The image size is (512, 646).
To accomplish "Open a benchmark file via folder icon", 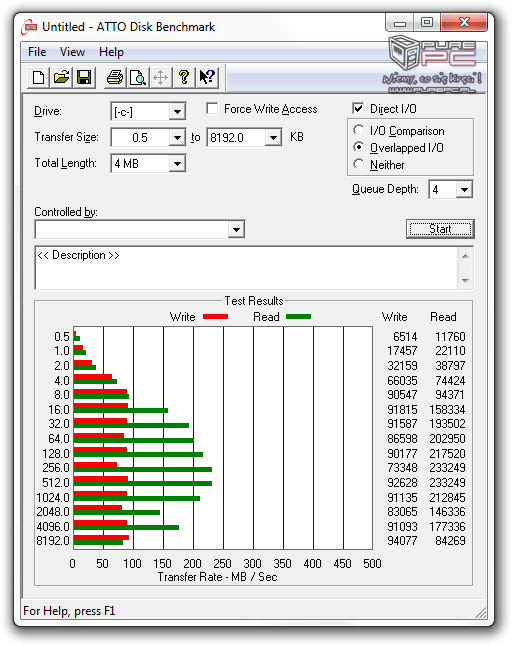I will tap(61, 77).
